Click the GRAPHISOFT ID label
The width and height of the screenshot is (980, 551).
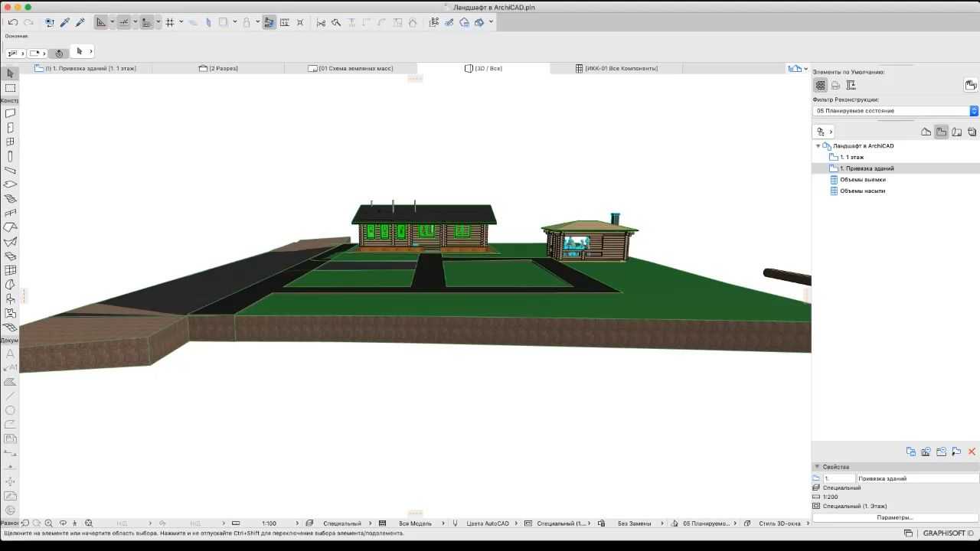coord(948,533)
